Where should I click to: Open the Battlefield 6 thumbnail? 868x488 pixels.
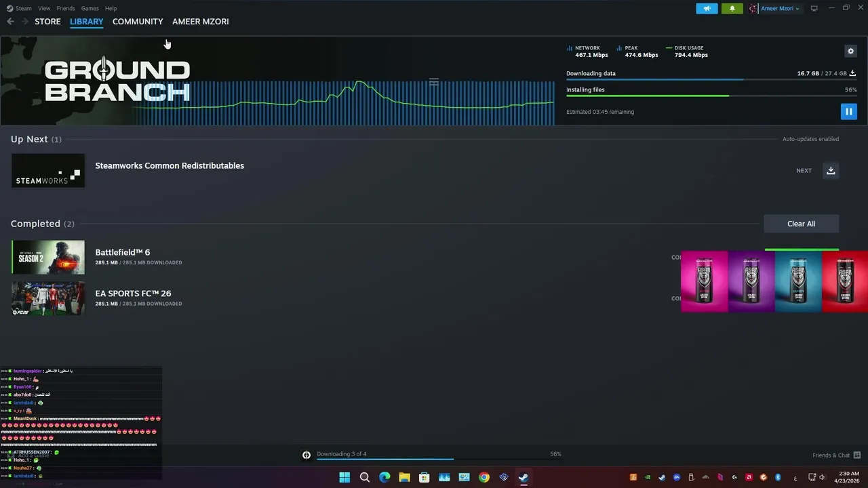(48, 257)
